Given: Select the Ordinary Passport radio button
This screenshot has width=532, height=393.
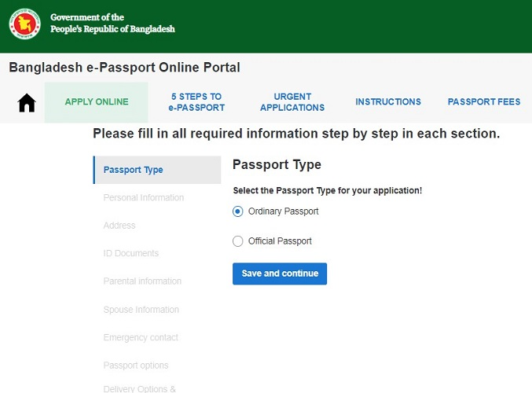Looking at the screenshot, I should click(238, 211).
